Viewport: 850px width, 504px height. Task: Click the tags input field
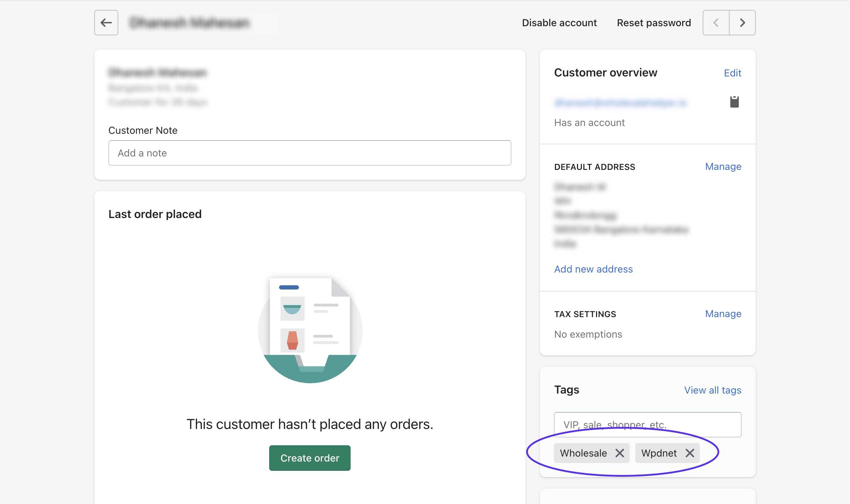tap(647, 424)
